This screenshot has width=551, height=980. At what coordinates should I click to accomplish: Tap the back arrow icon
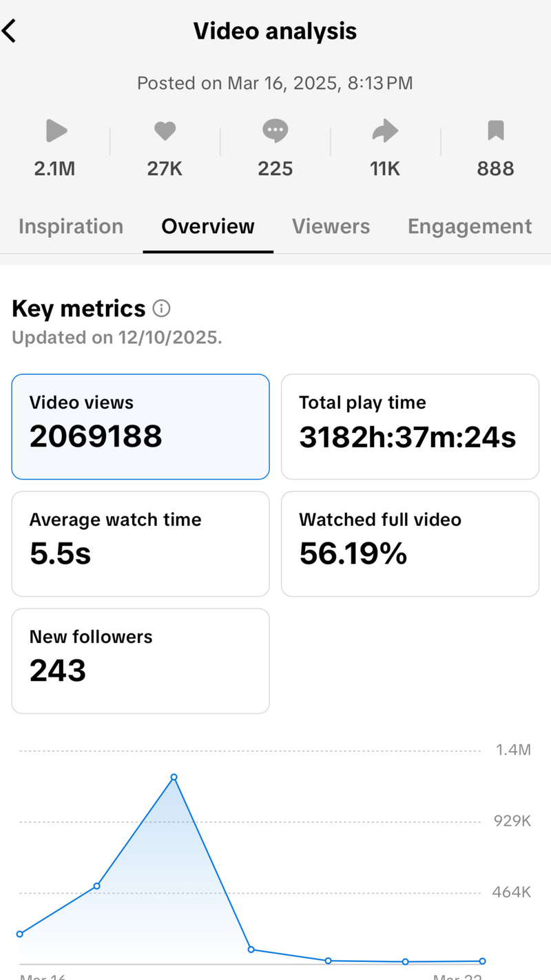[10, 31]
